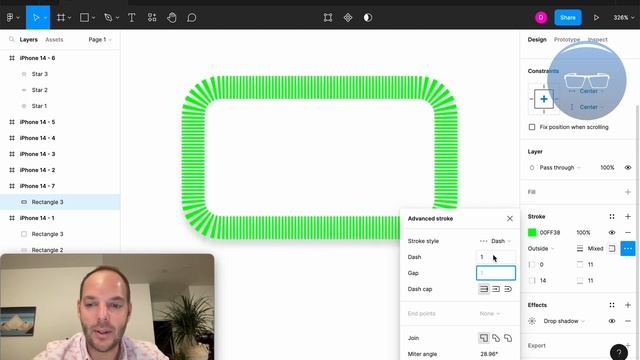Toggle stroke visibility eye icon
Image resolution: width=640 pixels, height=360 pixels.
click(x=612, y=232)
